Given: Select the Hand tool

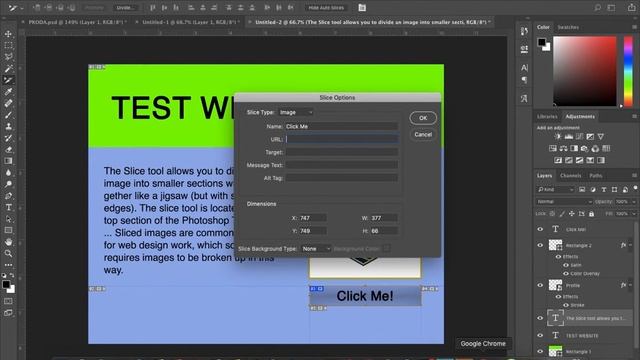Looking at the screenshot, I should pyautogui.click(x=8, y=242).
